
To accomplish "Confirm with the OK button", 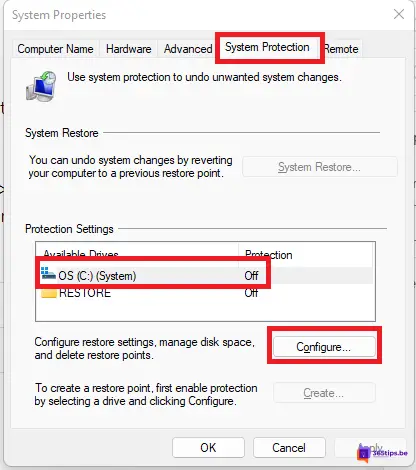I will [x=208, y=447].
